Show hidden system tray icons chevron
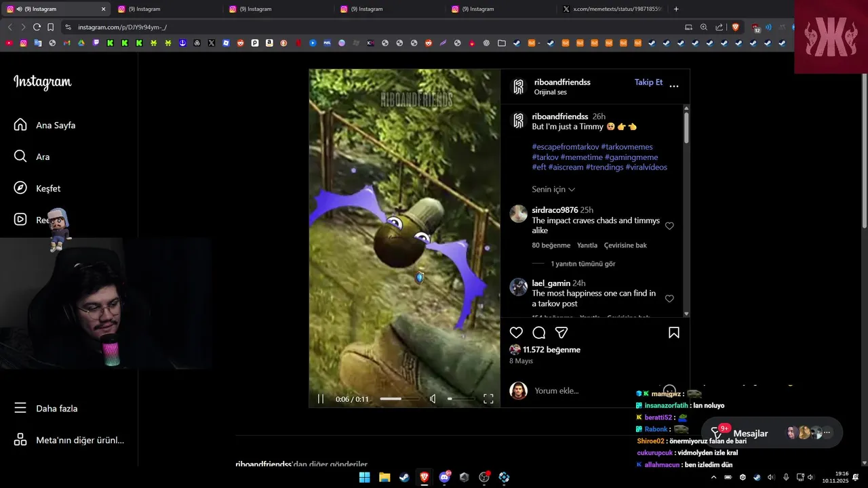 pos(713,477)
